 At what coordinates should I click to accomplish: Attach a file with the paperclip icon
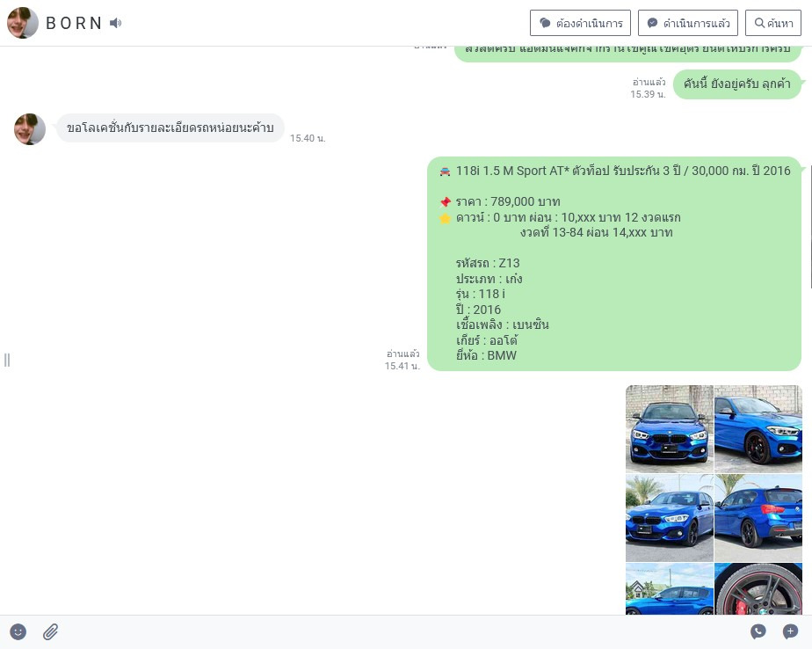51,631
